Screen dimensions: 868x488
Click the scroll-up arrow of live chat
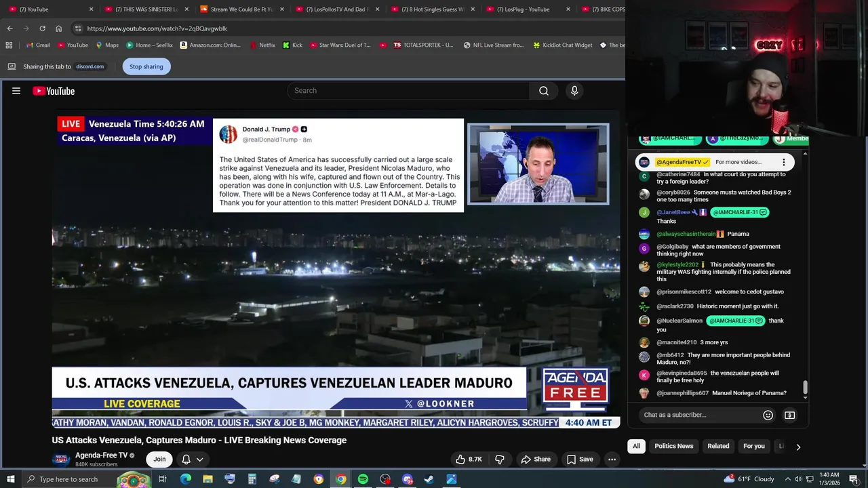[805, 154]
